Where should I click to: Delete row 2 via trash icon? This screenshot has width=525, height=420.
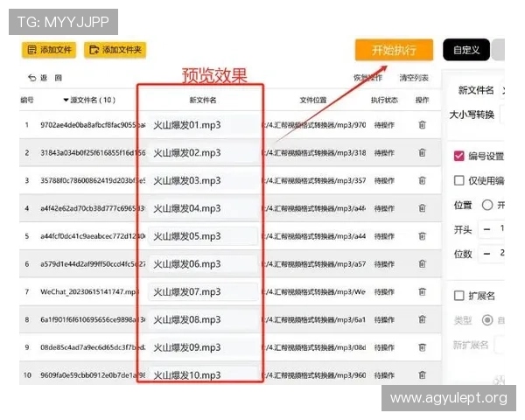tap(423, 153)
